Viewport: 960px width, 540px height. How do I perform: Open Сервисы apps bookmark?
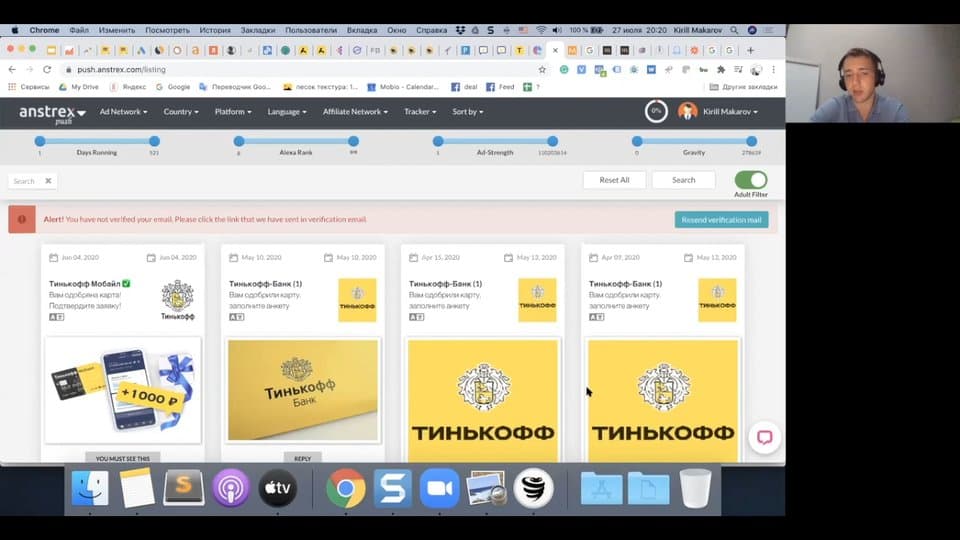click(29, 87)
